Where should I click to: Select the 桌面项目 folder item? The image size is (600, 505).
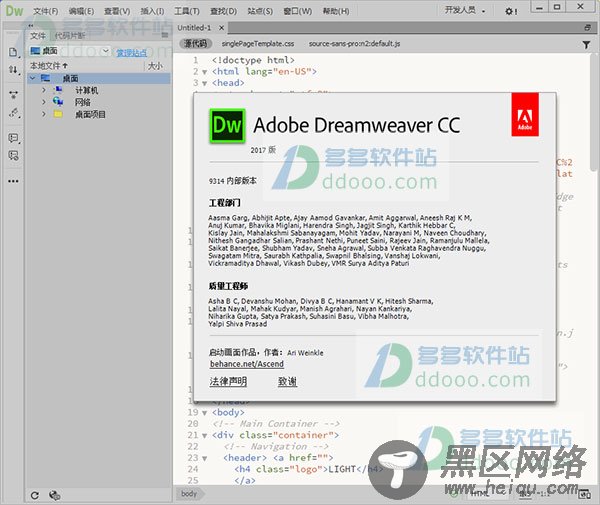point(90,114)
